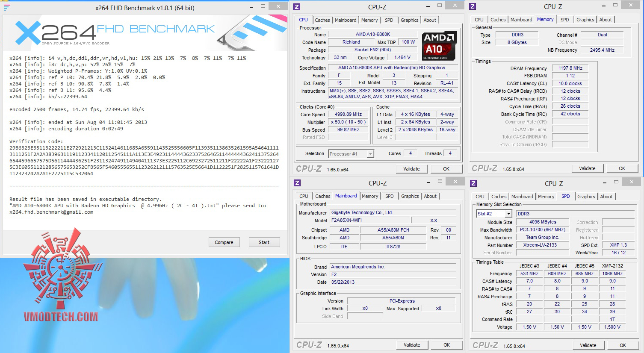The image size is (644, 353).
Task: Click the Part Number value 'Xtreem-LV-2133'
Action: (x=543, y=245)
